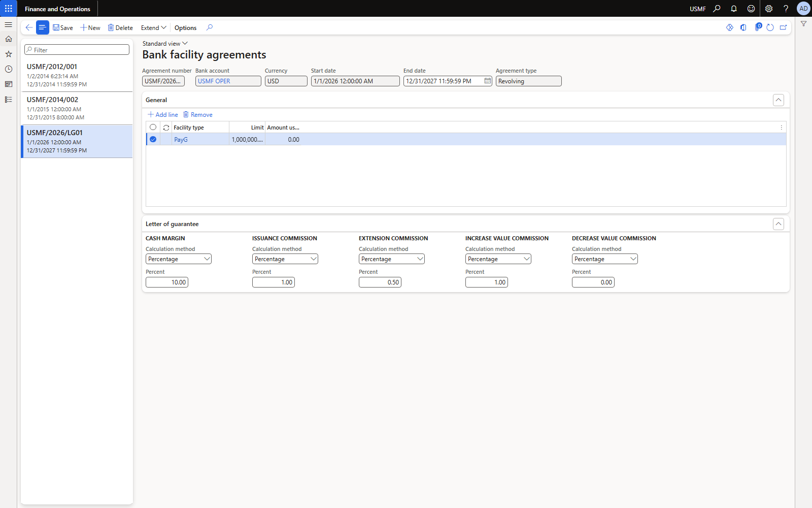Click Delete in the action pane
Viewport: 812px width, 508px height.
(x=120, y=28)
